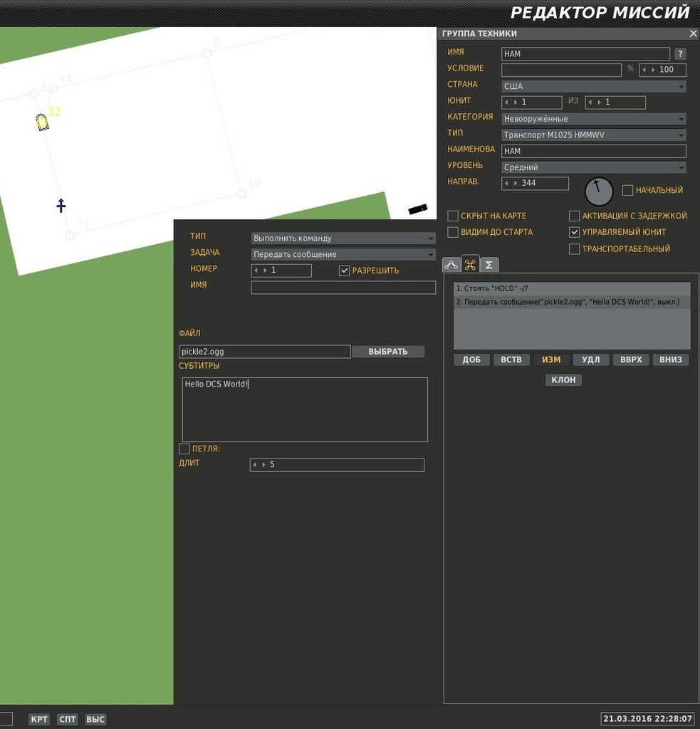The image size is (700, 729).
Task: Uncheck the УПРАВЛЯЕМЫЙ ЮНИТ checkbox
Action: 575,232
